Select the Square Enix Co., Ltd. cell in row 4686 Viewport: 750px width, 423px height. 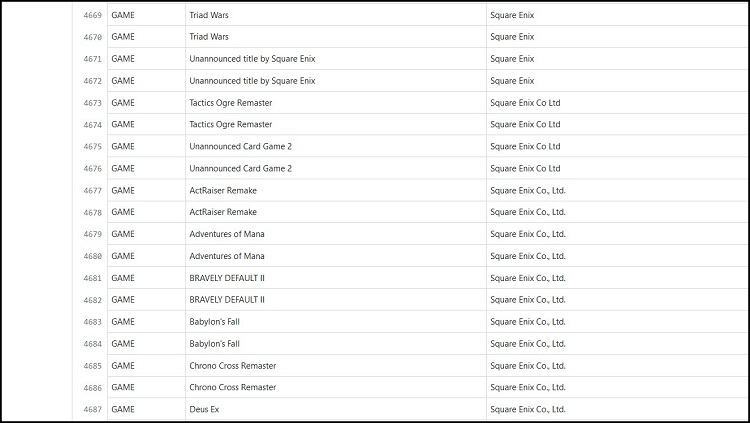click(528, 387)
